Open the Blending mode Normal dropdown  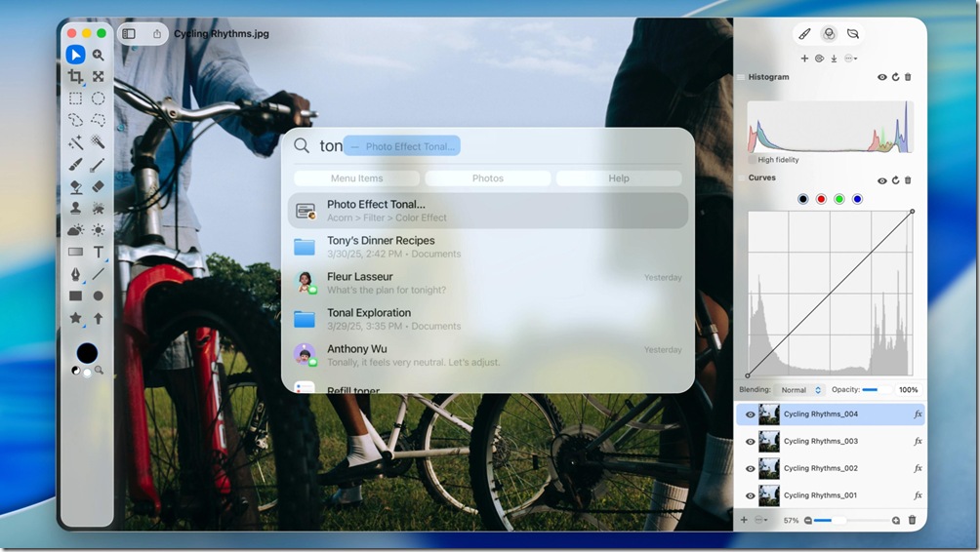tap(801, 390)
